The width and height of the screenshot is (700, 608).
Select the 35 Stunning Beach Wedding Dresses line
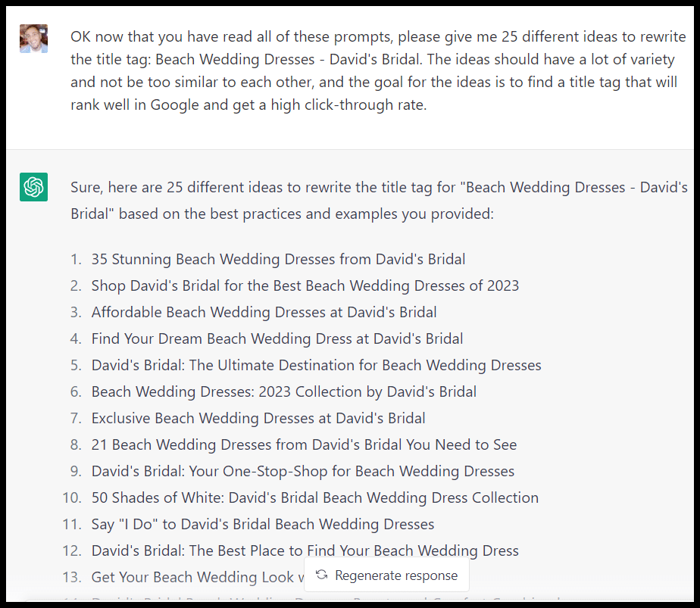pyautogui.click(x=278, y=260)
